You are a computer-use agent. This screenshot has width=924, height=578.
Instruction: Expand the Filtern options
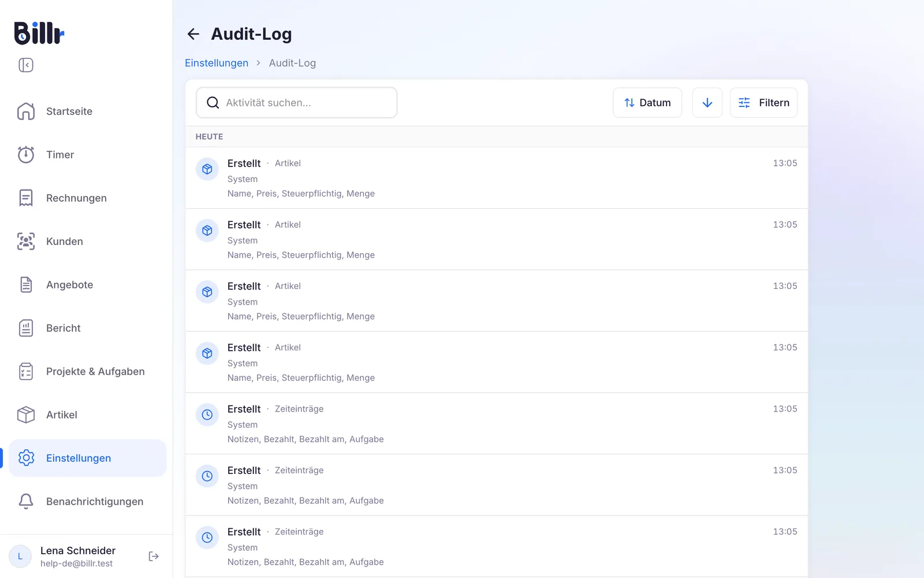click(x=763, y=103)
